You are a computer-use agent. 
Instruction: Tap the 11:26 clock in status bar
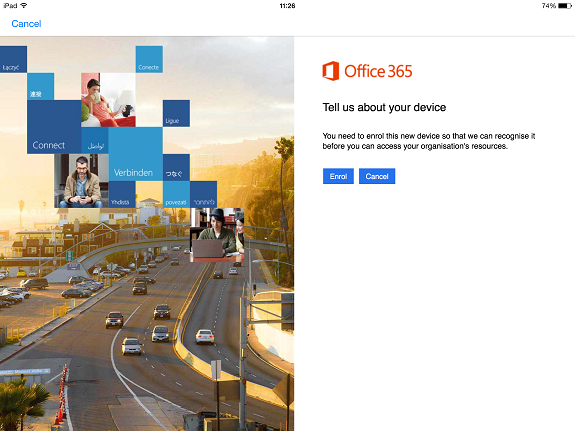(x=287, y=6)
